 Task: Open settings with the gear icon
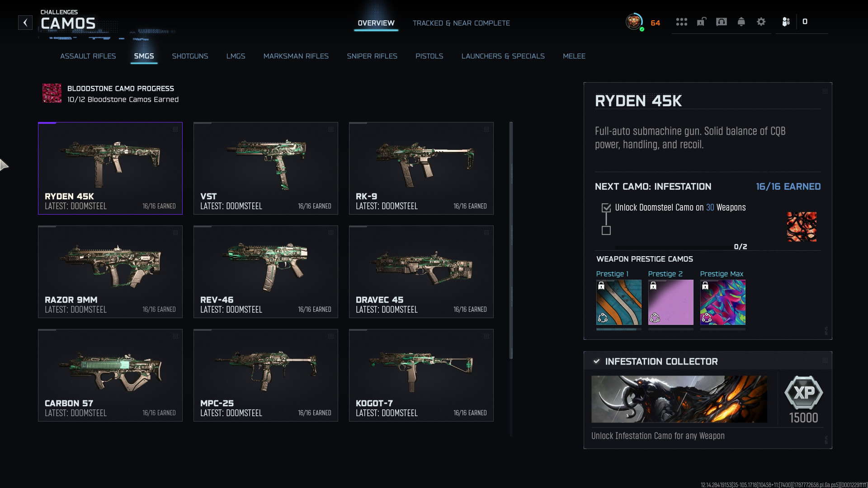(x=761, y=22)
